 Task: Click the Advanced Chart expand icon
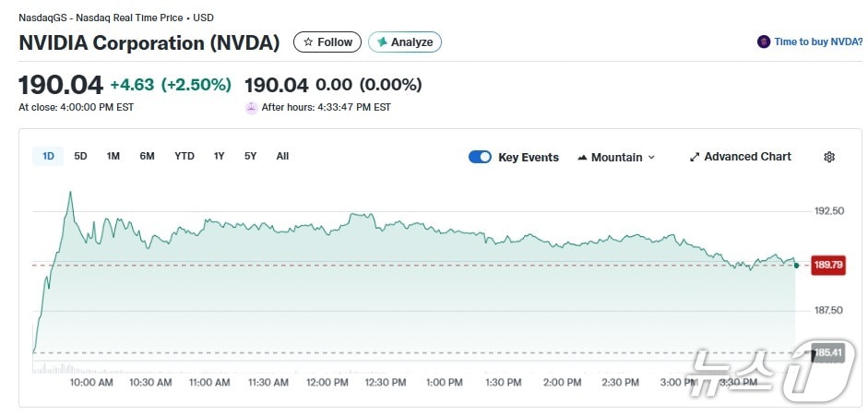(x=695, y=157)
